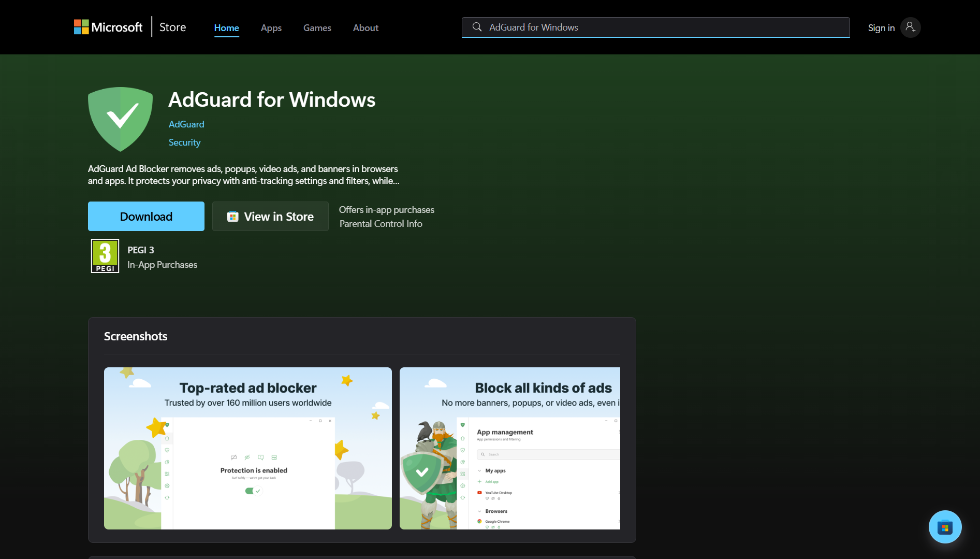Click the PEGI 3 rating badge
This screenshot has width=980, height=559.
tap(105, 255)
